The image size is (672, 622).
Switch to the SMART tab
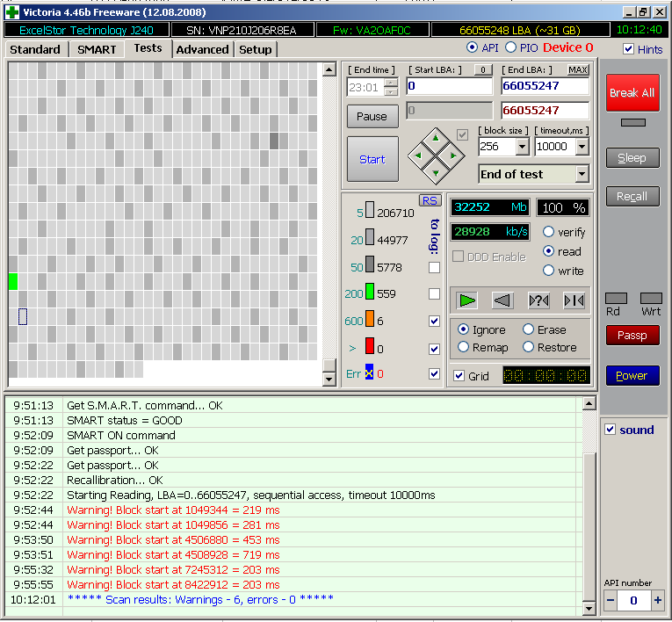click(x=97, y=49)
